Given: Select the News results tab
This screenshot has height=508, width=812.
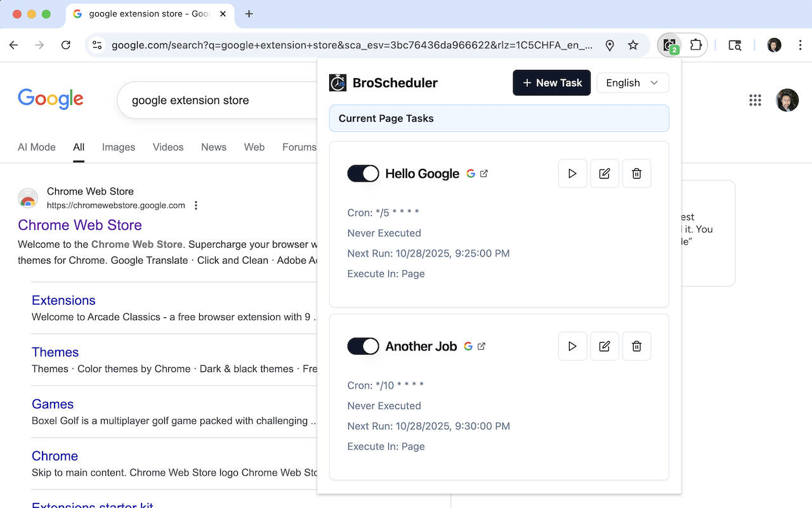Looking at the screenshot, I should (x=213, y=147).
